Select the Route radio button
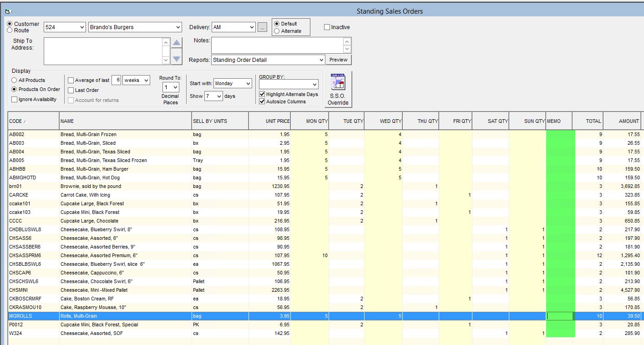This screenshot has width=644, height=345. click(10, 30)
